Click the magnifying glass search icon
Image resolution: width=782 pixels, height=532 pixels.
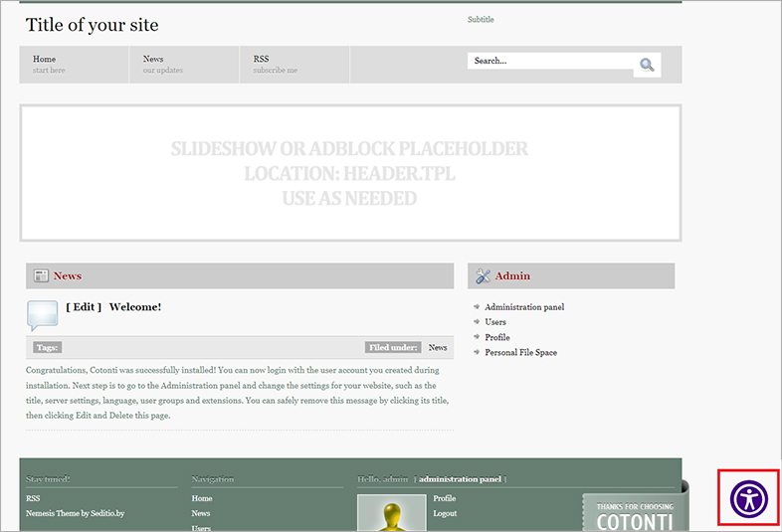pos(647,65)
